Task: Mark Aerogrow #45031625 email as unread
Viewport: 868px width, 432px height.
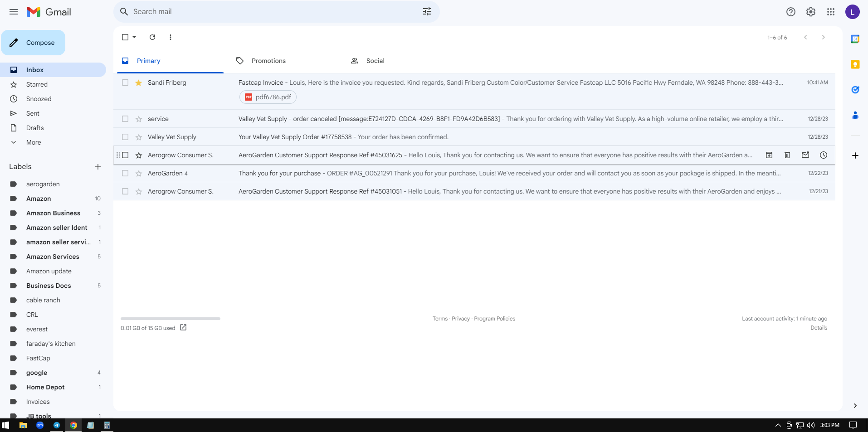Action: [805, 155]
